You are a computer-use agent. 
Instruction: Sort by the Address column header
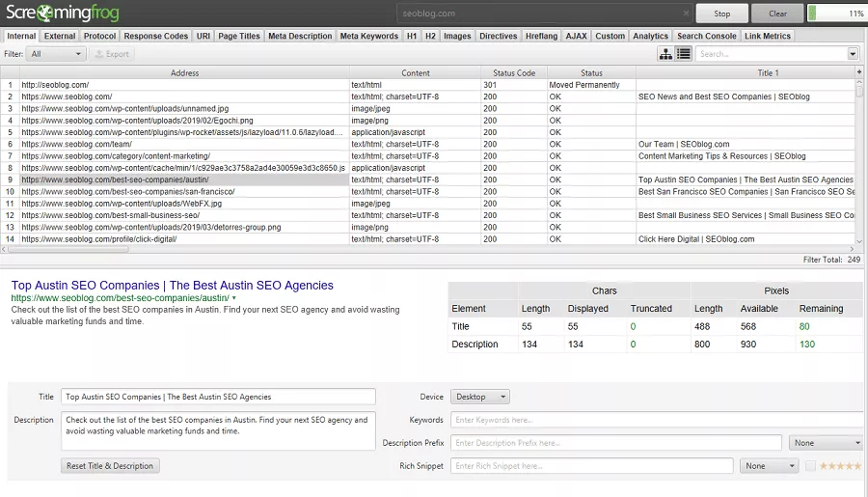point(184,72)
